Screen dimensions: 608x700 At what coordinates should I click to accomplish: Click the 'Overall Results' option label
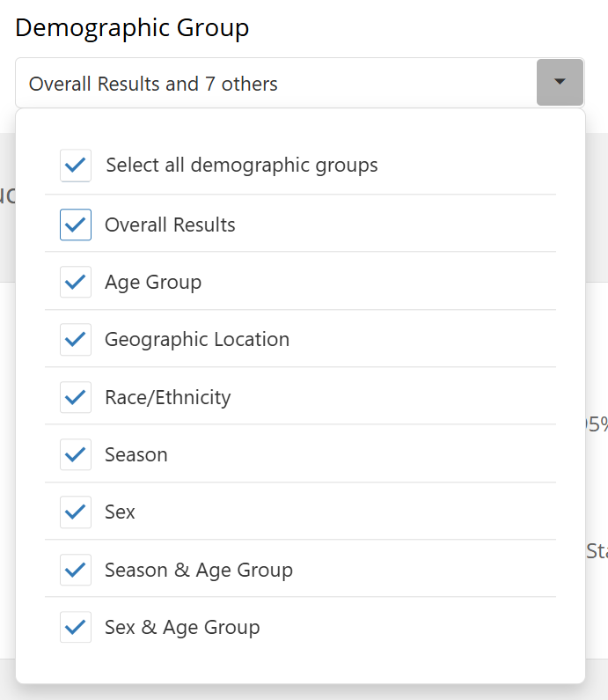[170, 225]
